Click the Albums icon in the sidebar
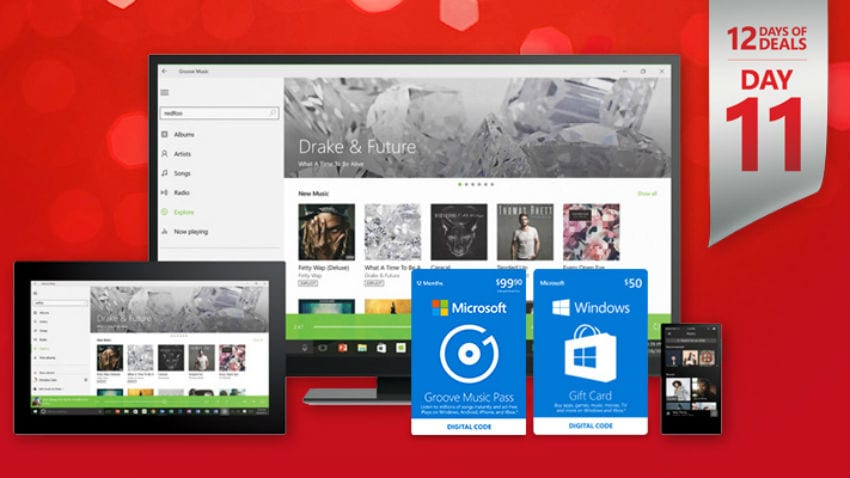 [165, 134]
